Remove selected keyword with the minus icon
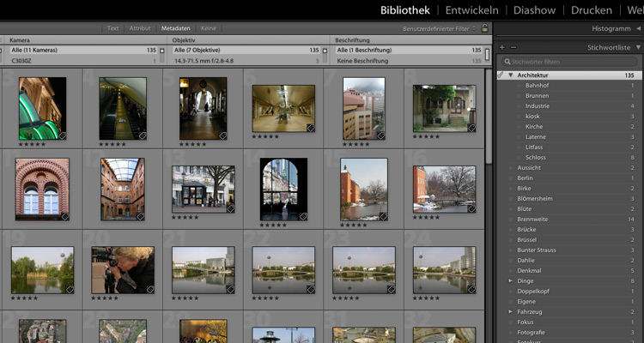Screen dimensions: 644x343 [513, 48]
